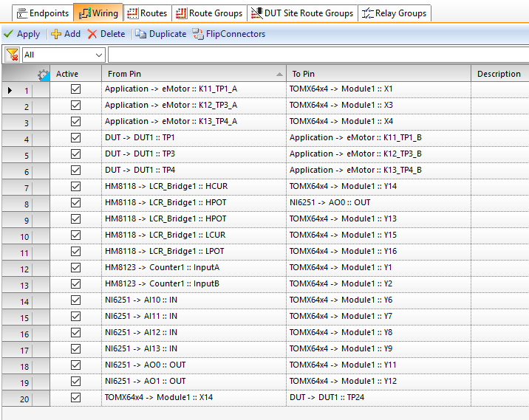
Task: Select row header number 14
Action: 26,300
